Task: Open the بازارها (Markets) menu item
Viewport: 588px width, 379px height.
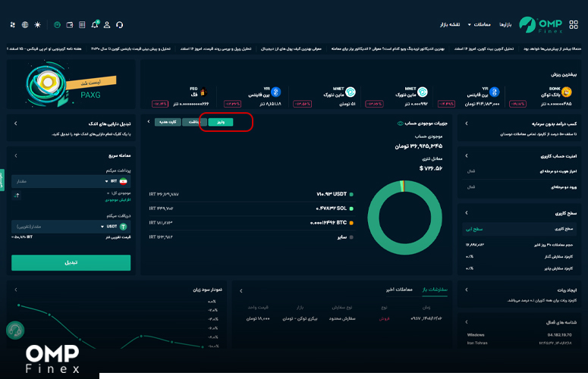Action: pyautogui.click(x=505, y=25)
